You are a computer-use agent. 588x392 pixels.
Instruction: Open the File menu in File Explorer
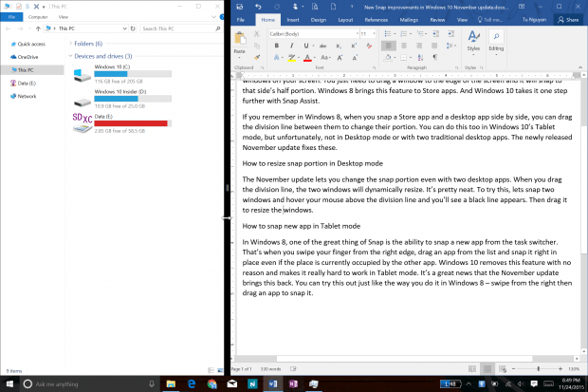coord(11,17)
